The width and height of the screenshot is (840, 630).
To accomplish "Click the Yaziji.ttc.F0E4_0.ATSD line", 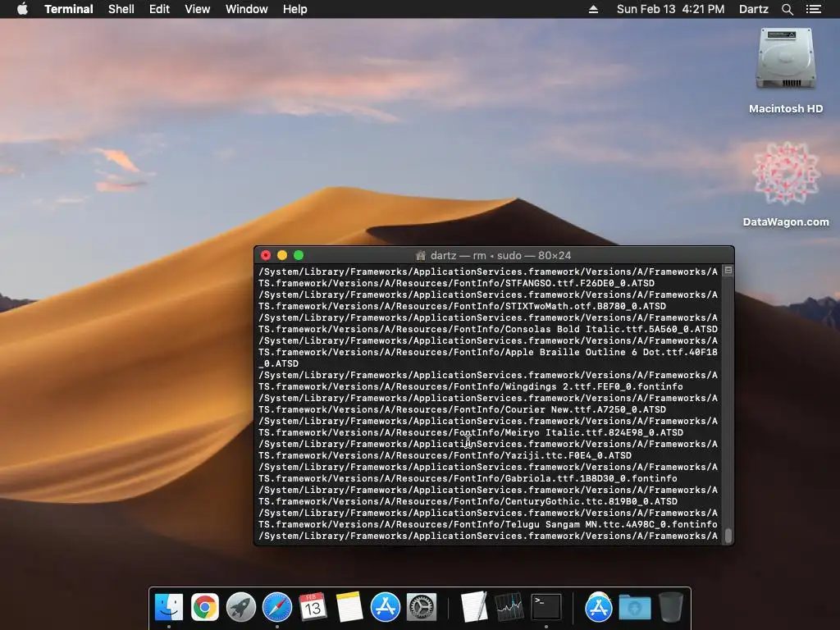I will (445, 455).
